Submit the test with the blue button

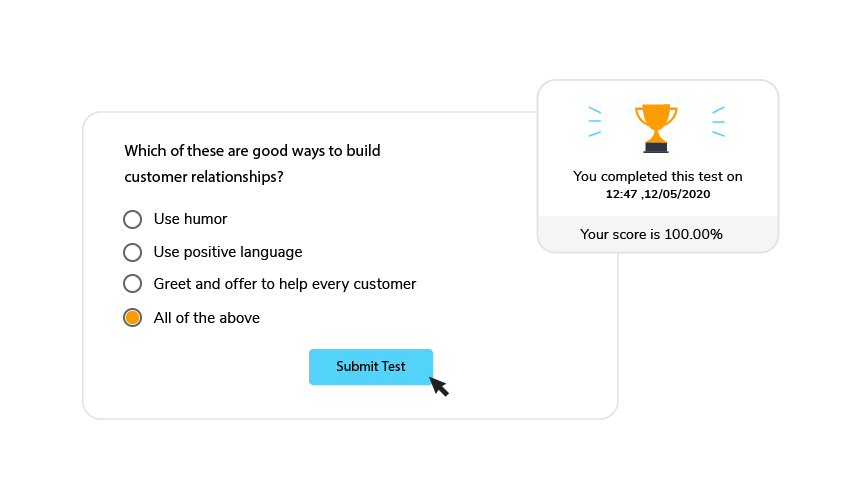click(x=371, y=367)
